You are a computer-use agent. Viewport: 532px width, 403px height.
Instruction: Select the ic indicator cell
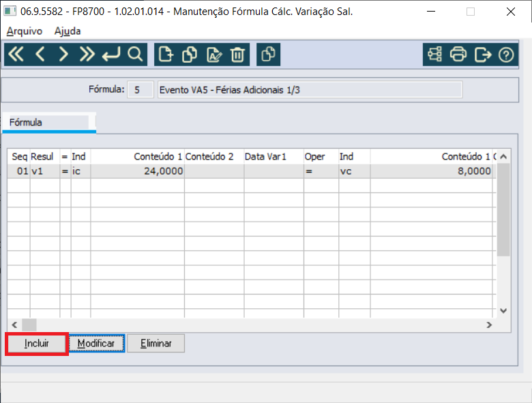80,171
